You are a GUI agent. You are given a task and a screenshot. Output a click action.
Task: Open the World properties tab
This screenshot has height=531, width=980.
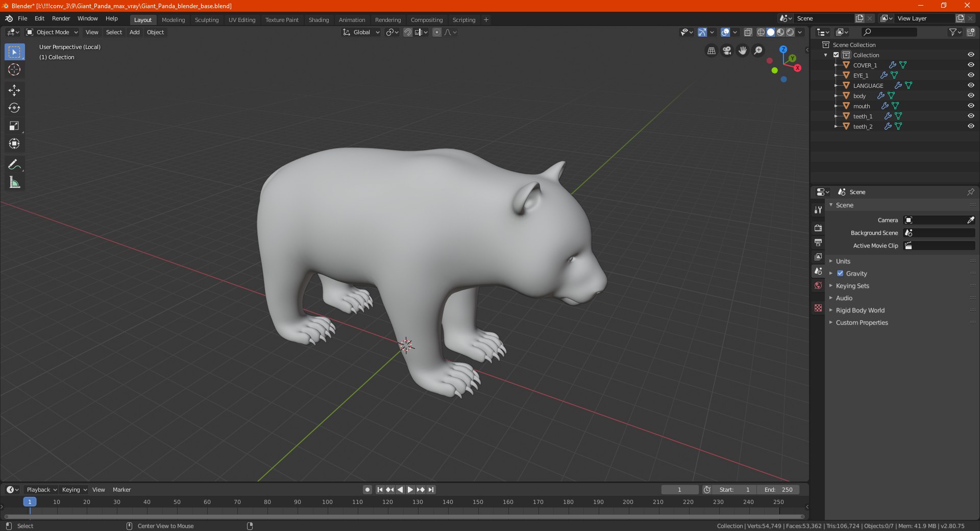click(818, 285)
